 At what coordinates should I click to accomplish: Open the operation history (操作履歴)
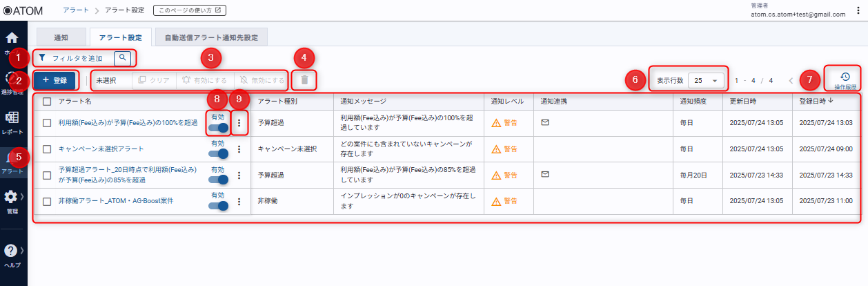click(845, 80)
